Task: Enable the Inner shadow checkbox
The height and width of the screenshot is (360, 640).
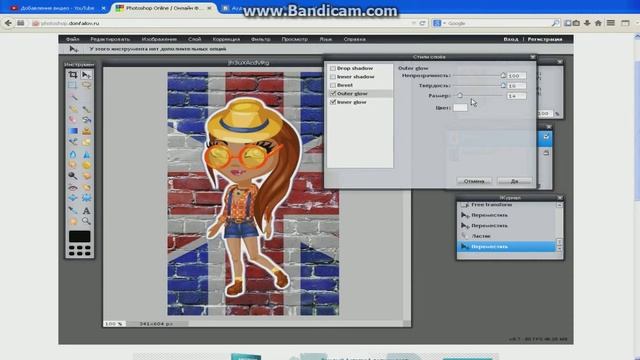Action: click(333, 77)
